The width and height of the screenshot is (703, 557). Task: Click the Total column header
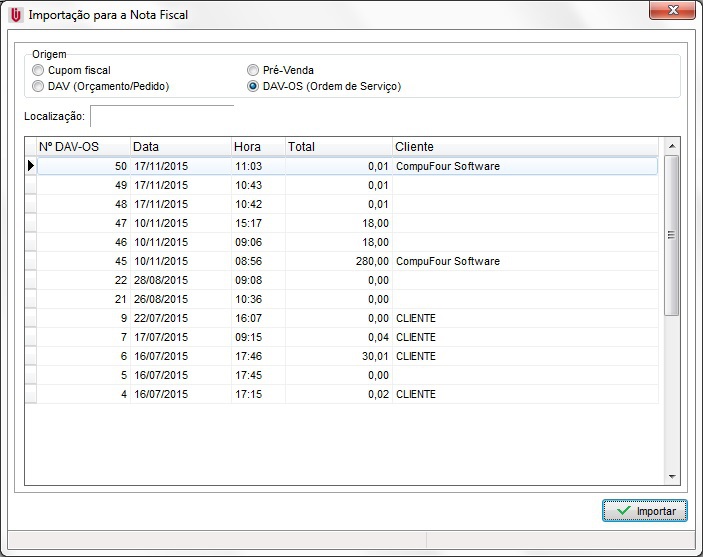coord(337,147)
